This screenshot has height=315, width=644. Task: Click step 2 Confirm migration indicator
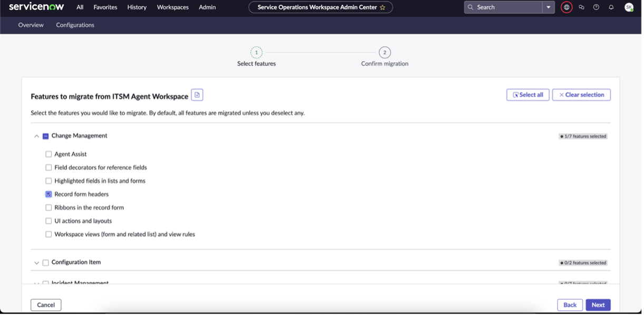[385, 53]
